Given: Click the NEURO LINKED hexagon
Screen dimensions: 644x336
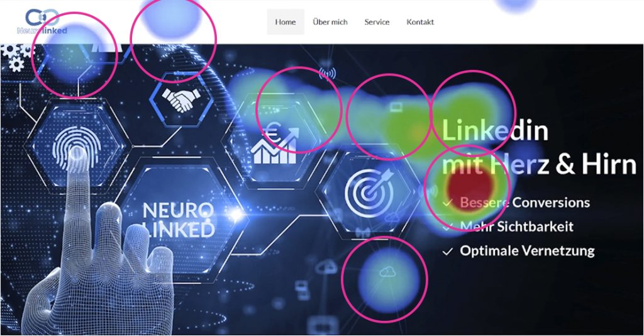Looking at the screenshot, I should coord(179,220).
